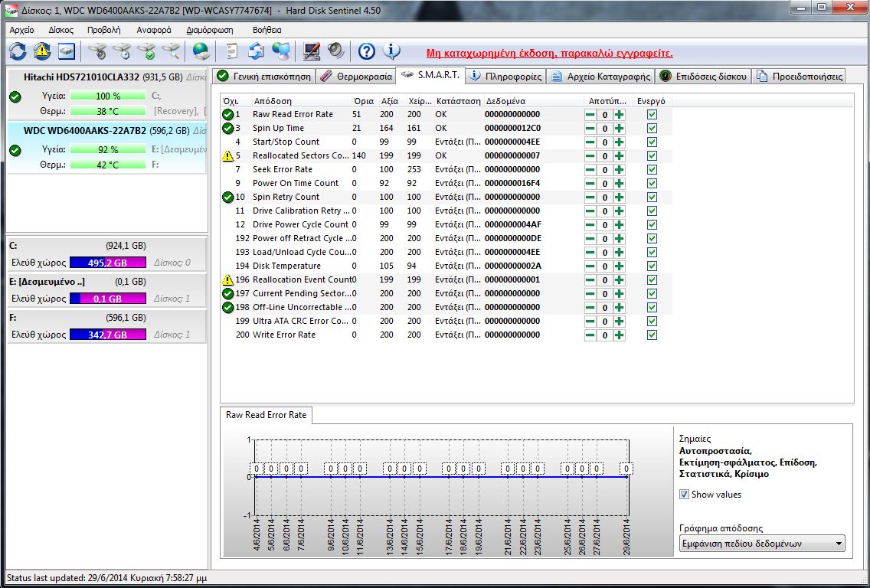
Task: Uncheck the Ενεργό checkbox for Spin Up Time
Action: pos(652,129)
